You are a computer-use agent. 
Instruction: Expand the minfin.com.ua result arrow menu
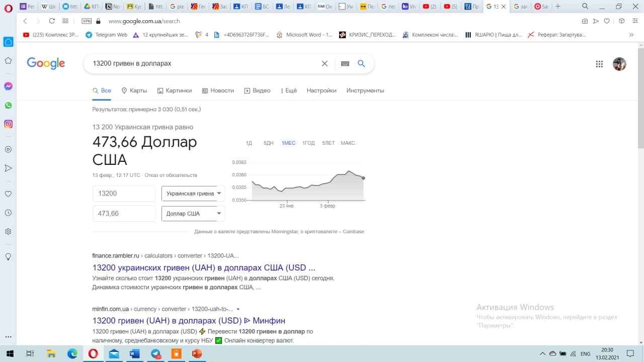(x=238, y=309)
